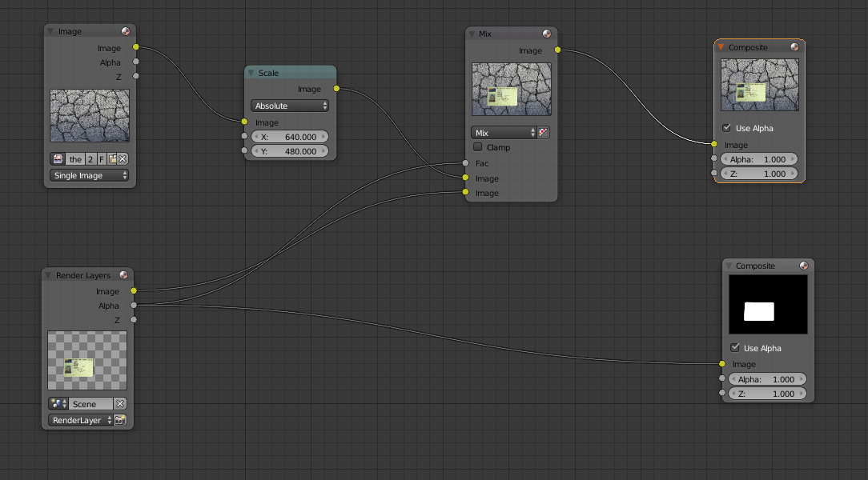Click the Y input socket of Scale node

[244, 150]
